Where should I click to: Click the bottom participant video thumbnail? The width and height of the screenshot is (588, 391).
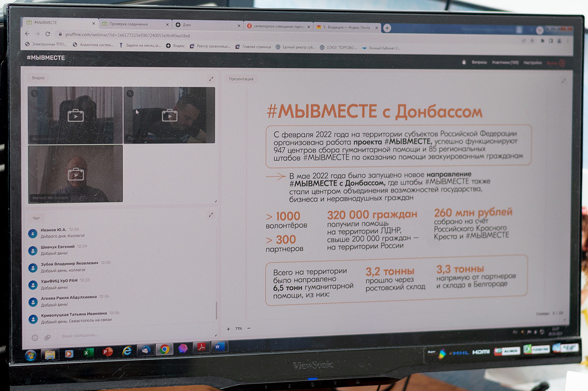(x=75, y=174)
